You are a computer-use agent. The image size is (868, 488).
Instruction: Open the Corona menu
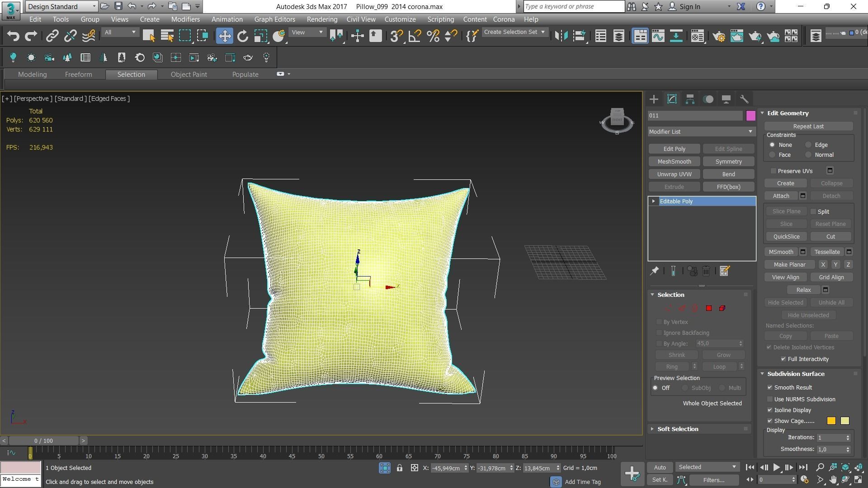[x=504, y=19]
